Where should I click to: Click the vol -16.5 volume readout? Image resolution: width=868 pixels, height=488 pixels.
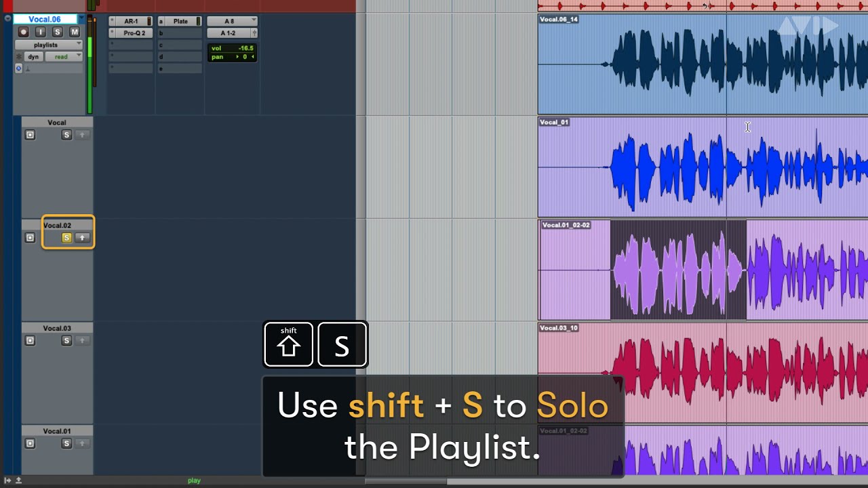pos(232,48)
